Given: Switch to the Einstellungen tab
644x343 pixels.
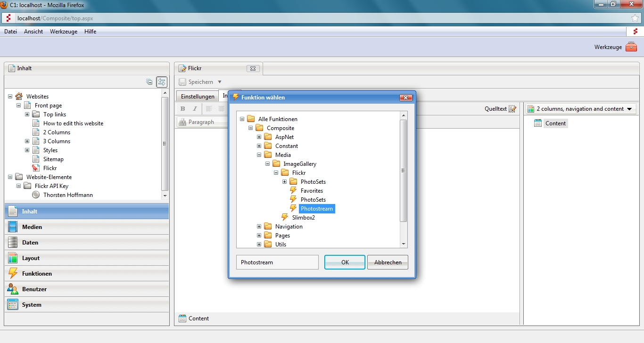Looking at the screenshot, I should (198, 97).
